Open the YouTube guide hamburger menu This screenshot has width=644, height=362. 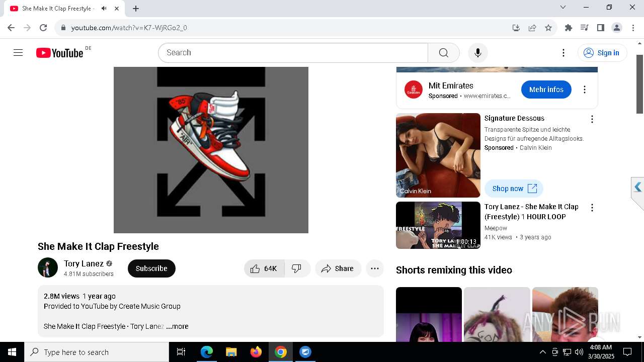coord(18,53)
